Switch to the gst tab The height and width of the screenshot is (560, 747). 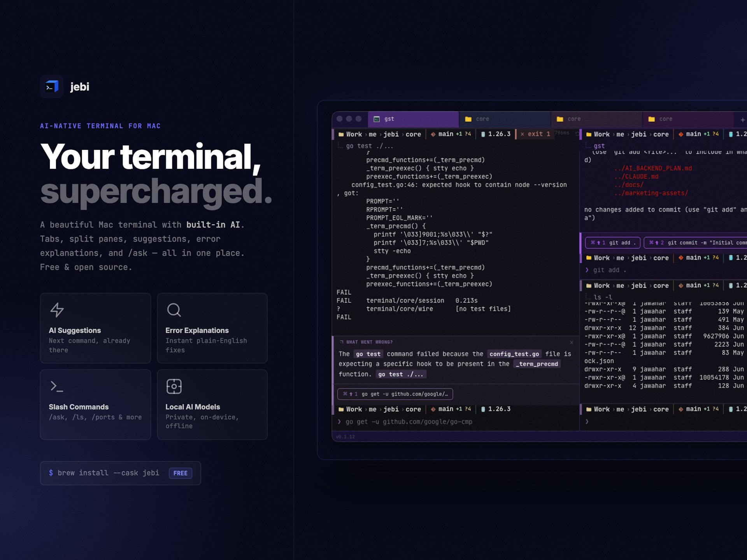click(x=414, y=119)
